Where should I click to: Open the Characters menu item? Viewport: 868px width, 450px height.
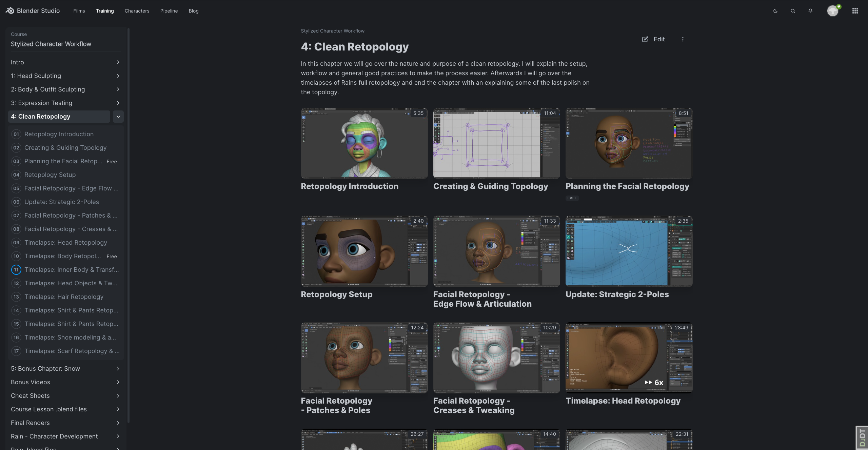point(137,11)
